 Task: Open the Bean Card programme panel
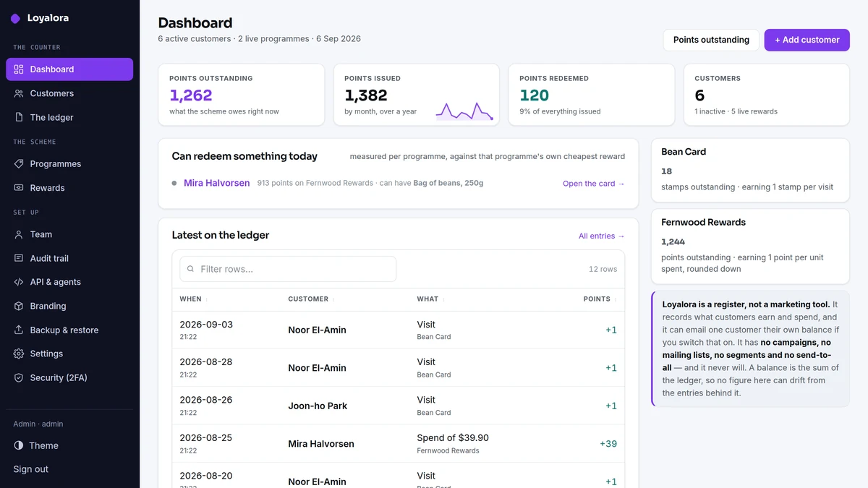pos(751,171)
